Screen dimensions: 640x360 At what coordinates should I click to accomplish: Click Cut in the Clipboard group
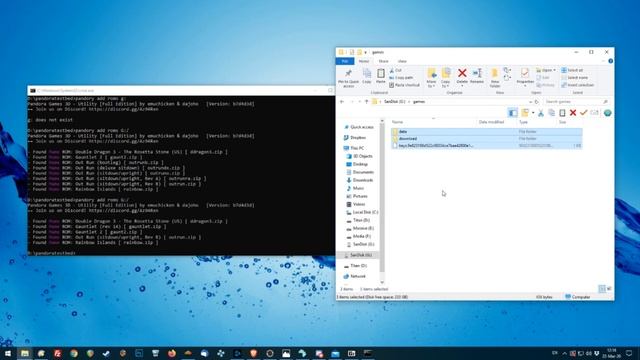coord(396,70)
